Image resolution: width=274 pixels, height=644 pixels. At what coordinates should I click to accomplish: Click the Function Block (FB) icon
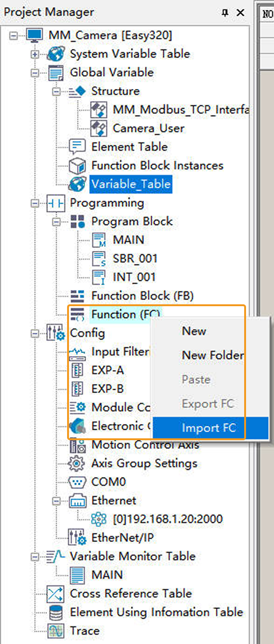[77, 296]
